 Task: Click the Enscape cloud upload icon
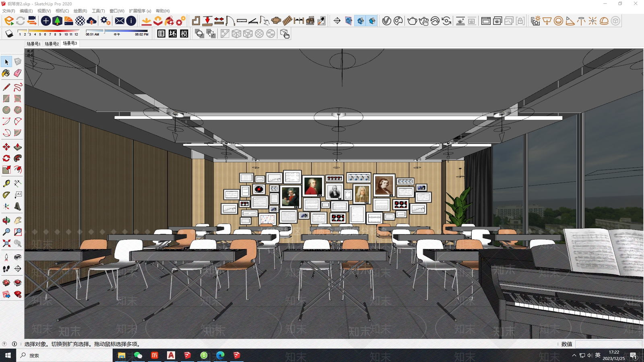point(92,21)
